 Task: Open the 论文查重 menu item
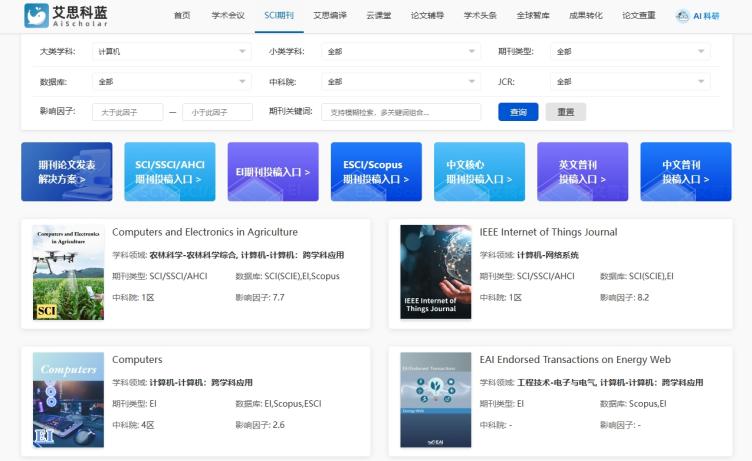tap(639, 16)
